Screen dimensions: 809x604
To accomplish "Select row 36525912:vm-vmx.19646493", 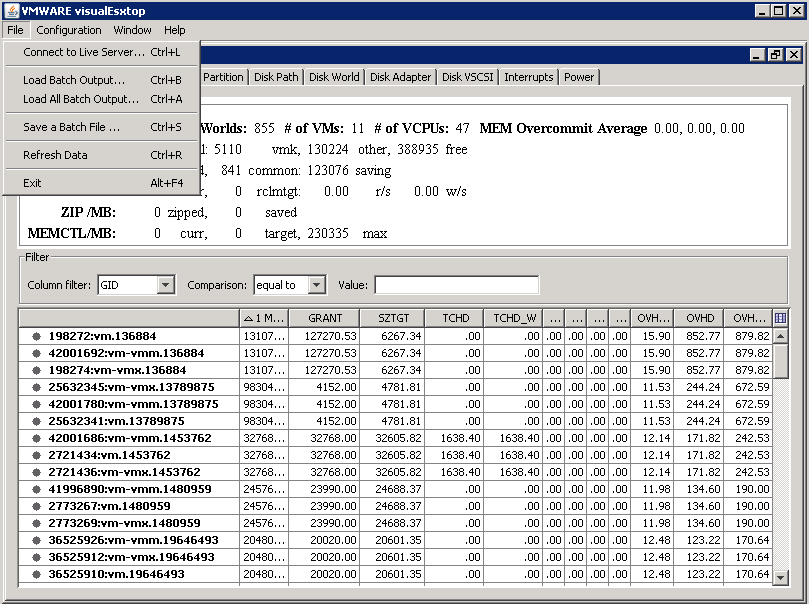I will 396,558.
